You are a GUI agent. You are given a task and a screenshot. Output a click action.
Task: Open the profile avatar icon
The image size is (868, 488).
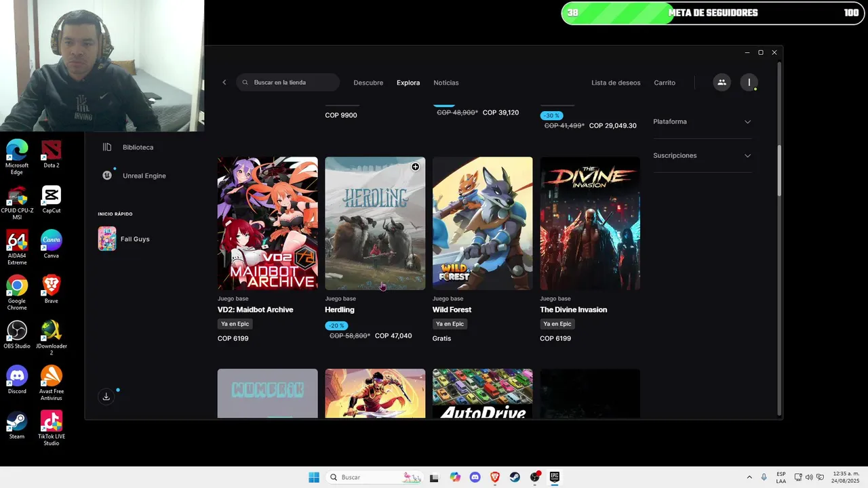(749, 82)
